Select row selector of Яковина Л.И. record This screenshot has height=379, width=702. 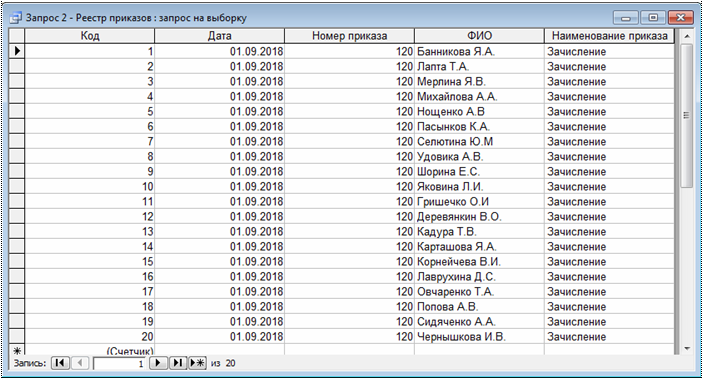[17, 186]
